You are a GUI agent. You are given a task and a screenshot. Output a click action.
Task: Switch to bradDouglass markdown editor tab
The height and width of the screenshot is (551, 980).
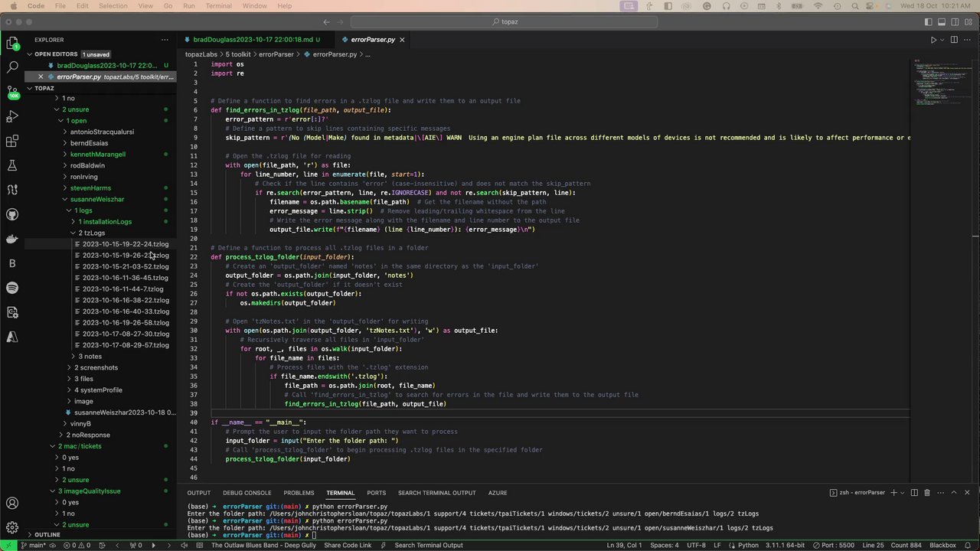(255, 40)
